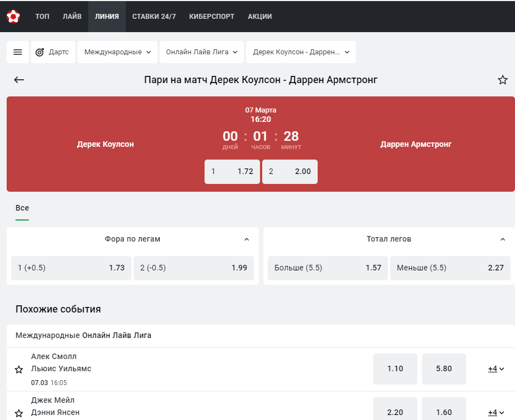
Task: Click the match title Пари на матч
Action: point(261,79)
